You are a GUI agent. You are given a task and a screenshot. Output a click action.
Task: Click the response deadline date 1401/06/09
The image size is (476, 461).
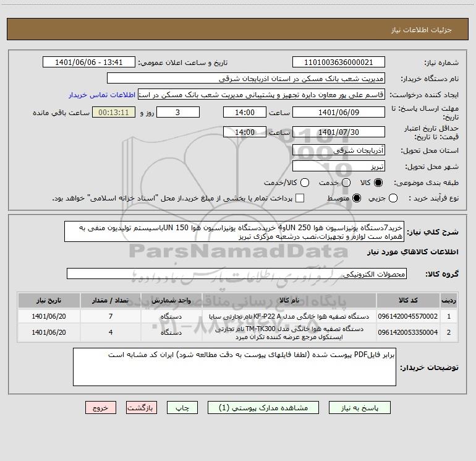pos(339,112)
